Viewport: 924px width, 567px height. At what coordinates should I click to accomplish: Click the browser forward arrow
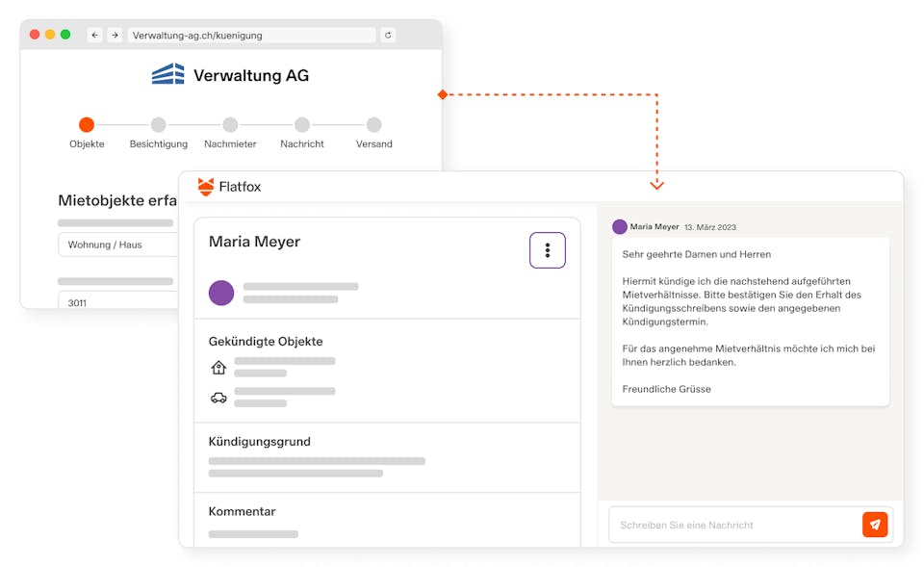(115, 35)
